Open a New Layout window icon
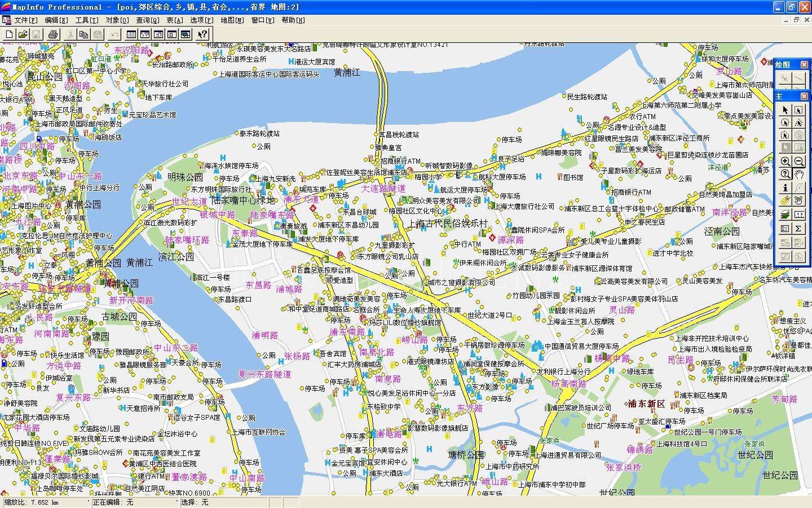812x508 pixels. [x=172, y=34]
